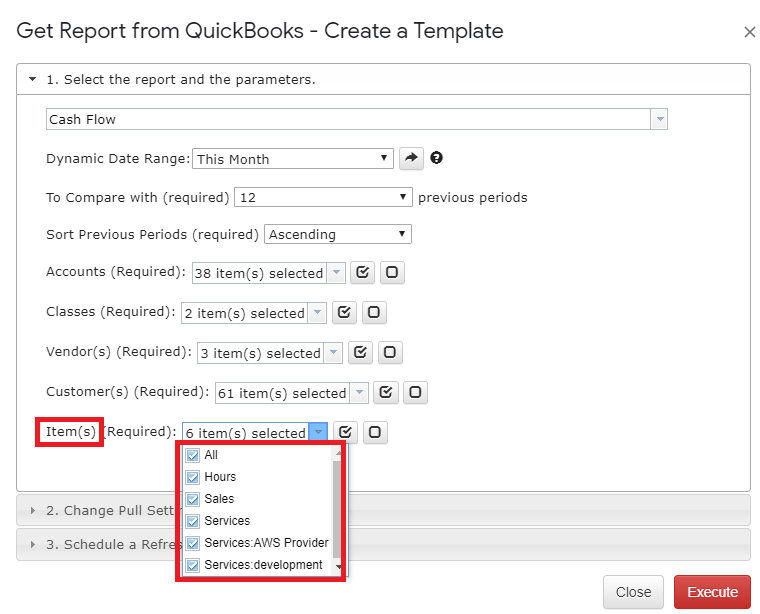Screen dimensions: 760x614
Task: Click the Items list scroll up arrow
Action: [x=338, y=453]
